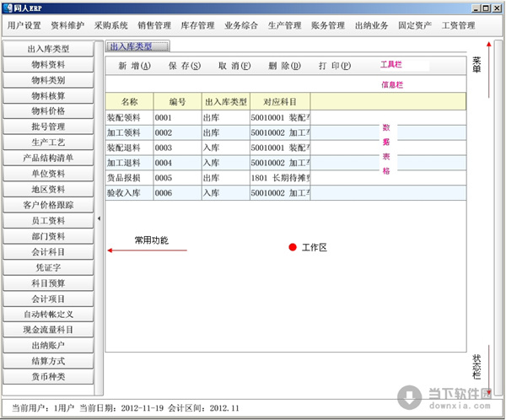The width and height of the screenshot is (506, 420).
Task: Switch to the 出入库类型 tab
Action: coord(137,47)
